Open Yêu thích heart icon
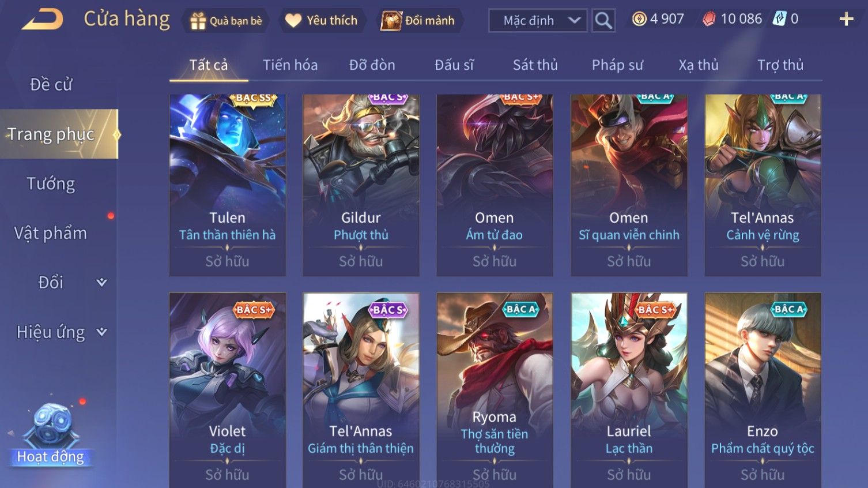The image size is (868, 488). click(x=293, y=21)
